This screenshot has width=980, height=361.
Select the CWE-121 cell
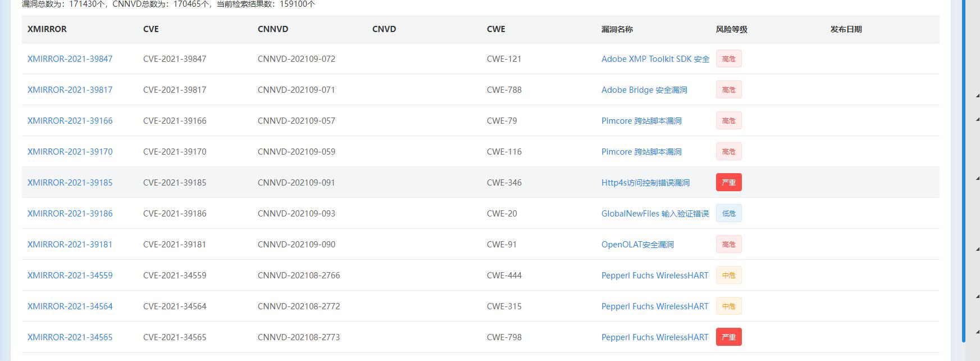tap(504, 59)
